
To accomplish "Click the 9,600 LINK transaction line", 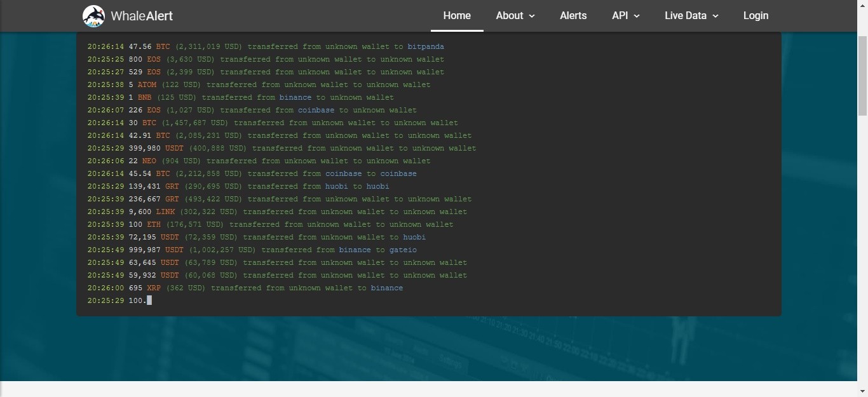I will coord(277,212).
